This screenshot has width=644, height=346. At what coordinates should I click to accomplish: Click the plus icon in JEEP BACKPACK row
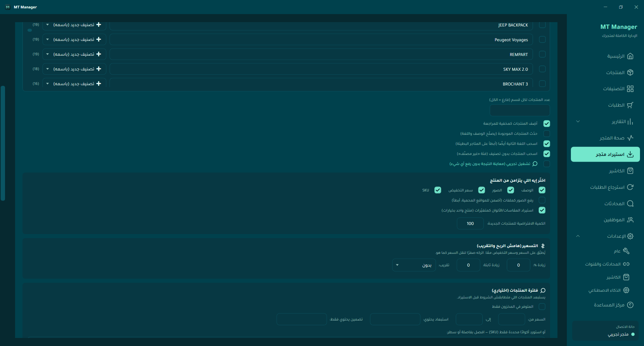pos(99,24)
